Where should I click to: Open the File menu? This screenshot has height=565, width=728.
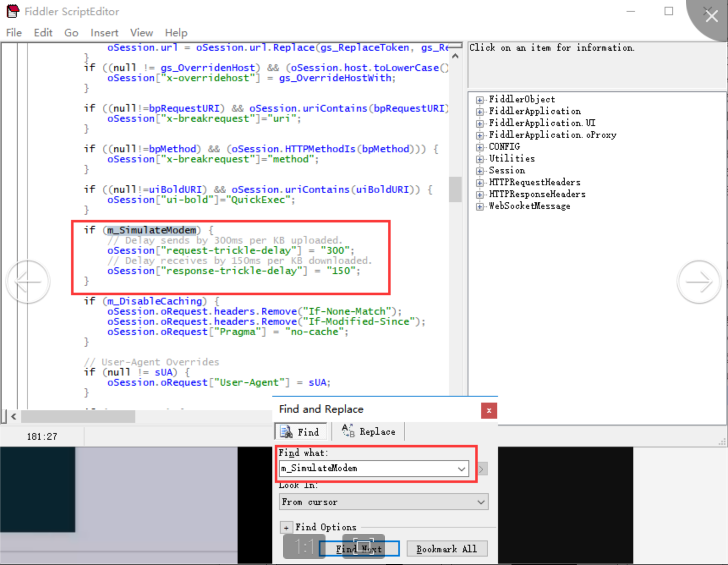click(x=14, y=33)
